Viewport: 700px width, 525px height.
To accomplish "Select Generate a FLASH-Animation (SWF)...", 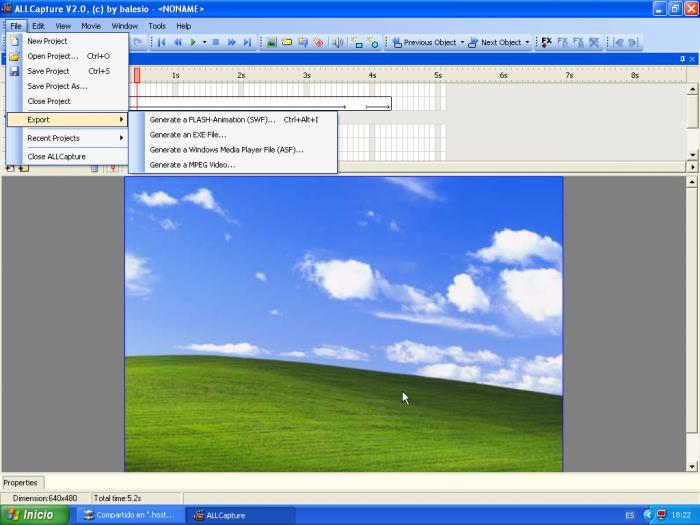I will coord(233,120).
